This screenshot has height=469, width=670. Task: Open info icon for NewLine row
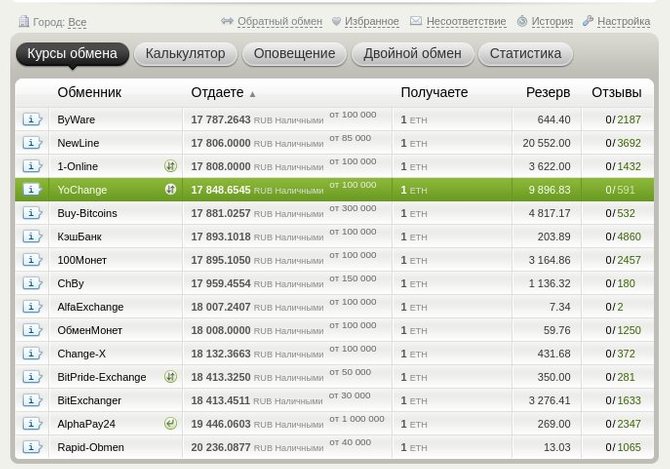(x=32, y=143)
